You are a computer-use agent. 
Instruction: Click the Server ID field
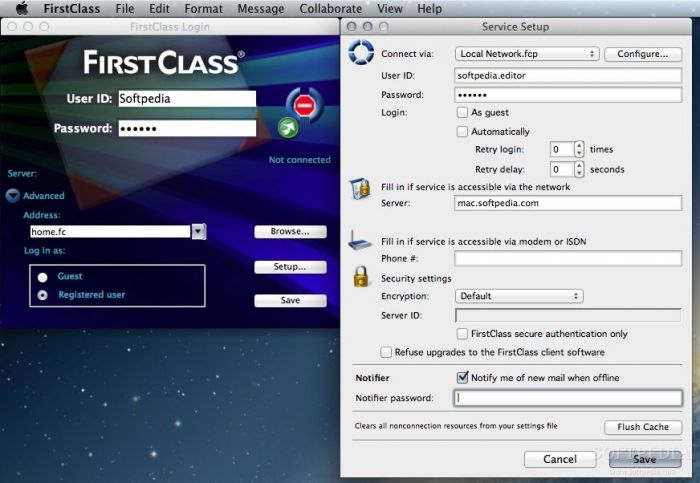coord(568,316)
